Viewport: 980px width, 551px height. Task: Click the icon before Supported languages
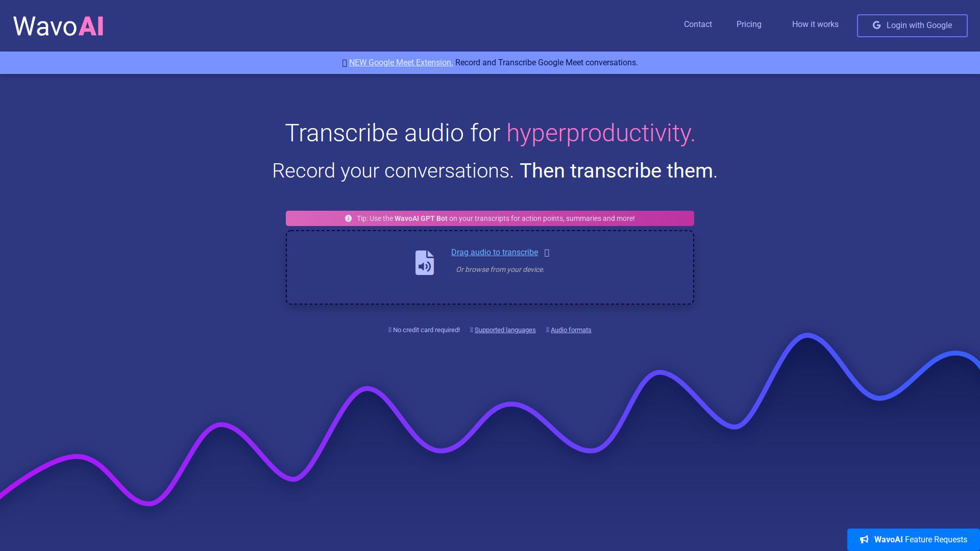[472, 330]
